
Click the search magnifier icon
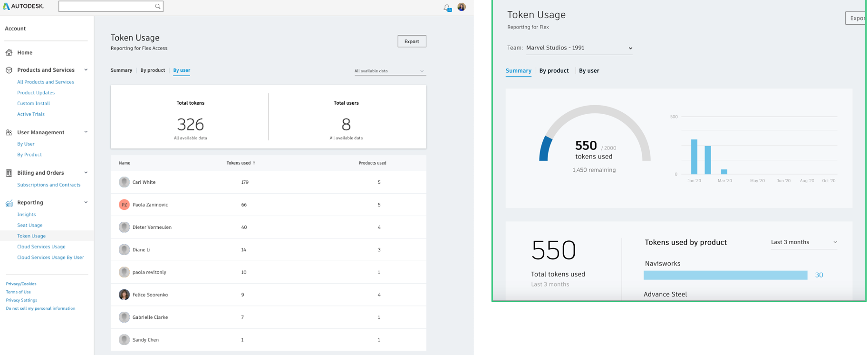(x=157, y=6)
